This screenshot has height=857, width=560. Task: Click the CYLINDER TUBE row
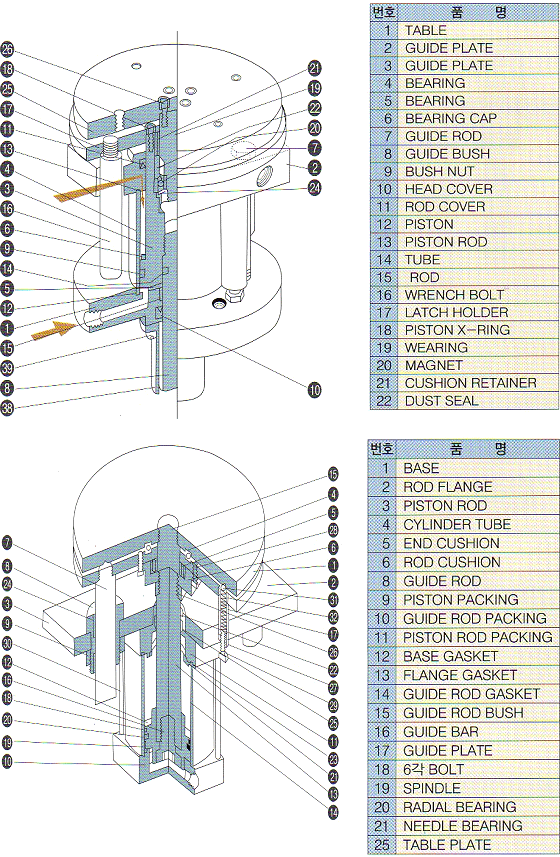coord(464,524)
